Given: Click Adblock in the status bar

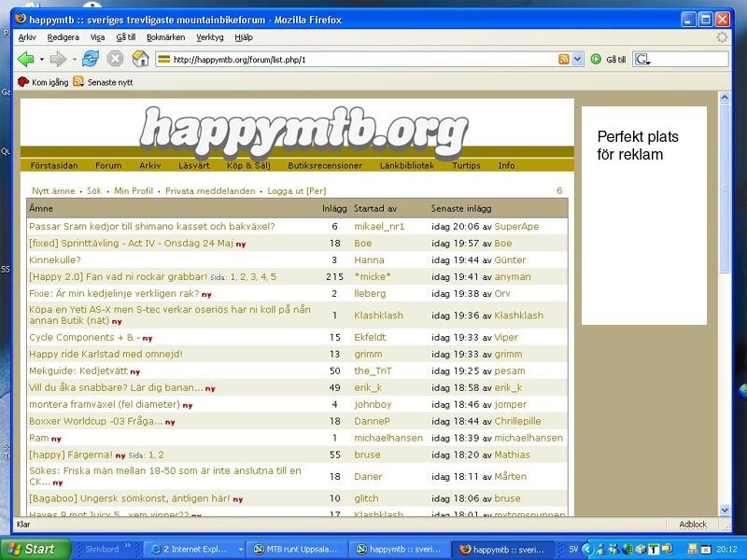Looking at the screenshot, I should 693,525.
